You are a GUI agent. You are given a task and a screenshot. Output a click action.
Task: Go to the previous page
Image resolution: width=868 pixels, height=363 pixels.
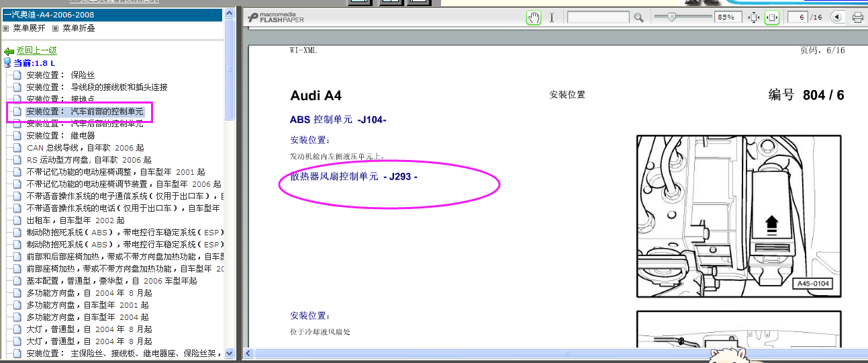point(837,17)
